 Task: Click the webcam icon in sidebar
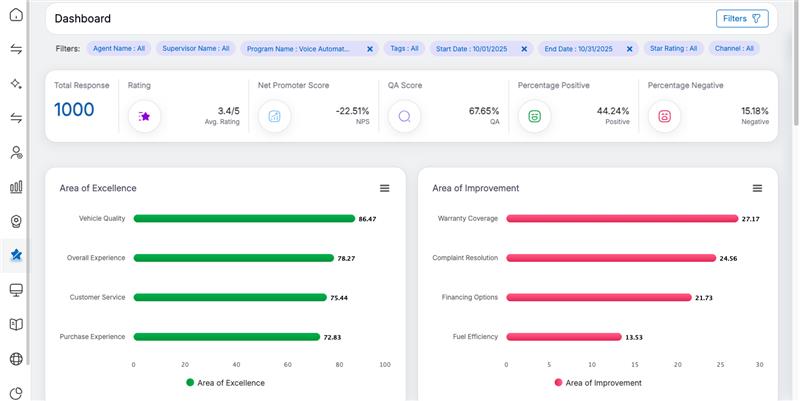click(15, 221)
